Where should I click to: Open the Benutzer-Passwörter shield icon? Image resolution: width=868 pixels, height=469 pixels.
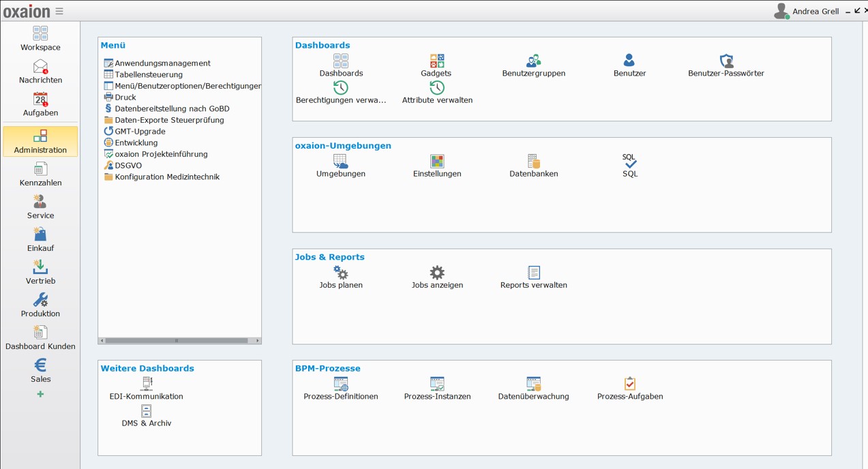tap(726, 61)
